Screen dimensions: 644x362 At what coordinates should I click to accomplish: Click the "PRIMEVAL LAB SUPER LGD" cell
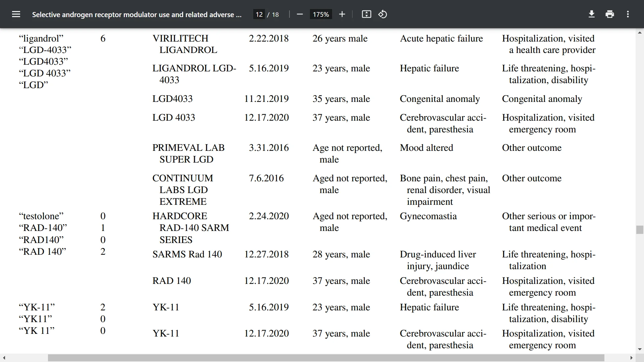[189, 154]
